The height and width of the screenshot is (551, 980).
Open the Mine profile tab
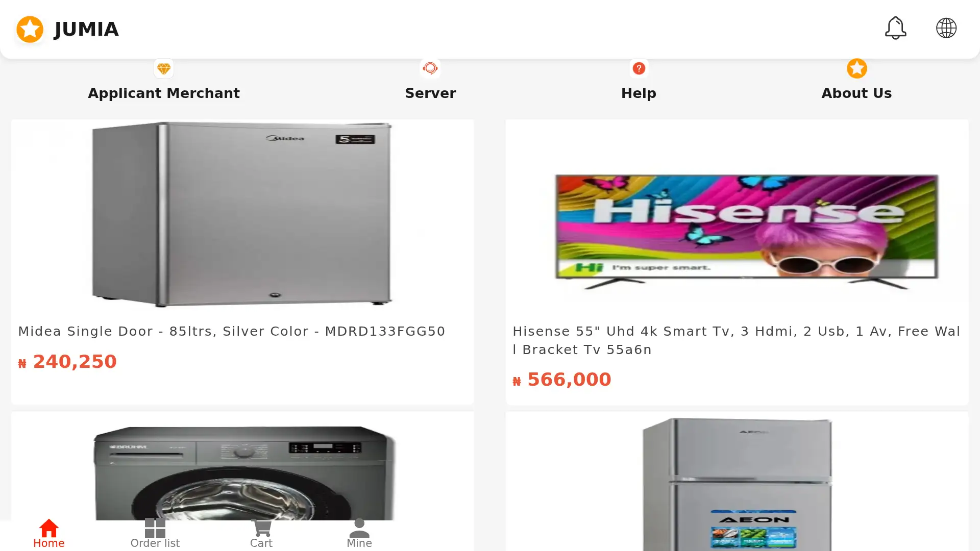pos(359,534)
